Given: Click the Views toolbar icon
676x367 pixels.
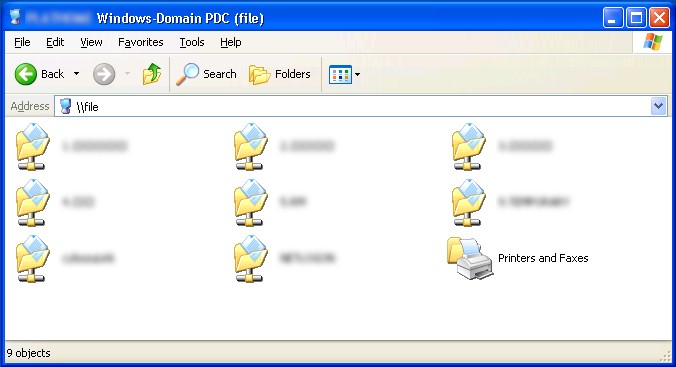Looking at the screenshot, I should [340, 74].
